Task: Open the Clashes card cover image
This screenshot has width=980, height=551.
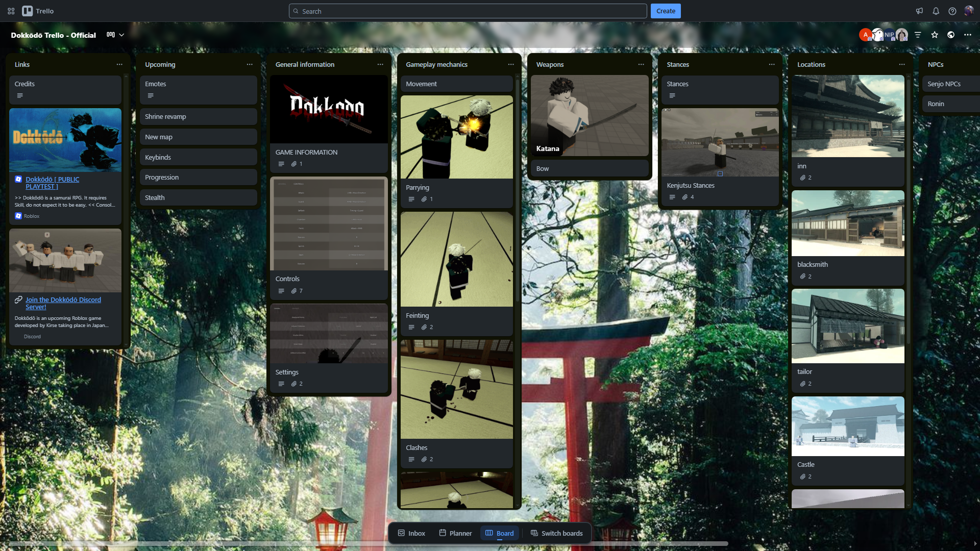Action: (x=456, y=389)
